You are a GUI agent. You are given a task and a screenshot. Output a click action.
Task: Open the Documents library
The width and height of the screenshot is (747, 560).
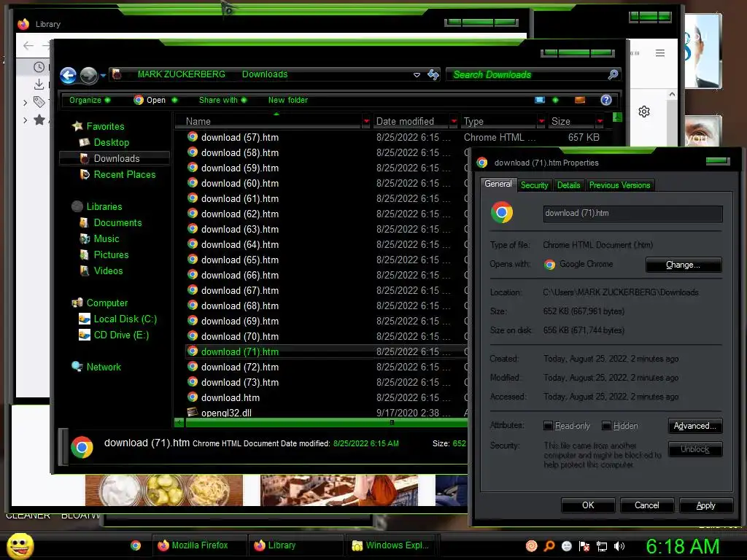117,222
